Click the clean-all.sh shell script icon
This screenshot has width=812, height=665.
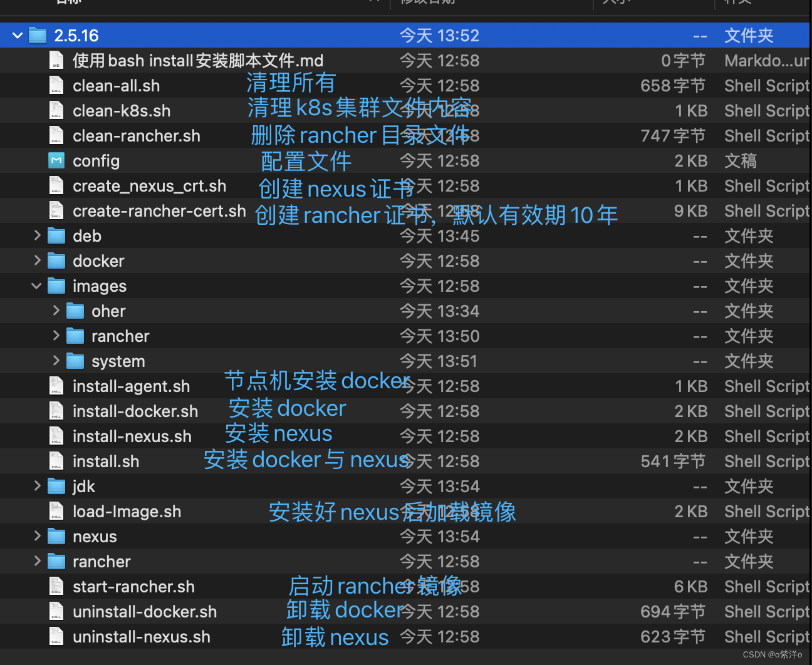pyautogui.click(x=56, y=86)
